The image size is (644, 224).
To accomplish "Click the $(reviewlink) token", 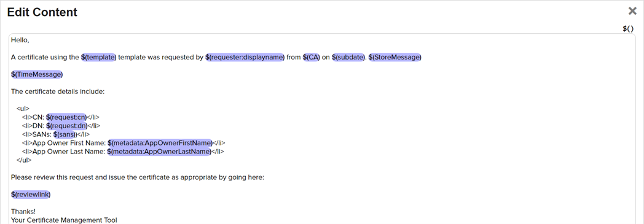I will coord(31,194).
